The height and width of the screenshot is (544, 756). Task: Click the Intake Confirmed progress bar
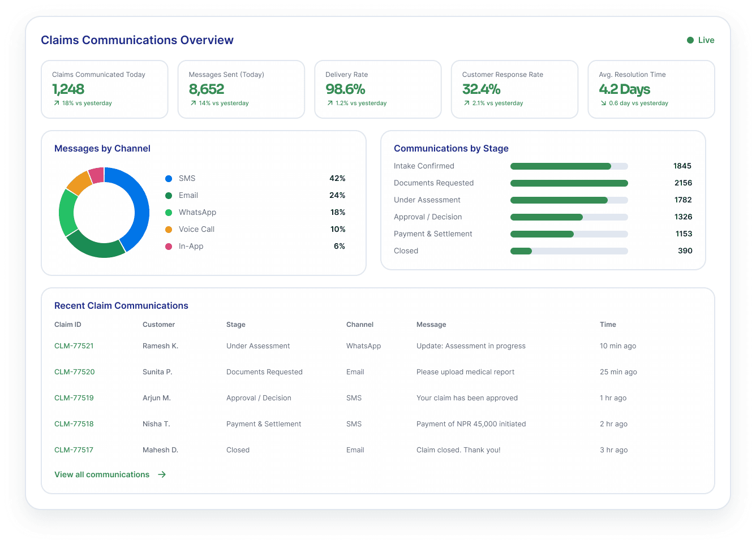569,166
